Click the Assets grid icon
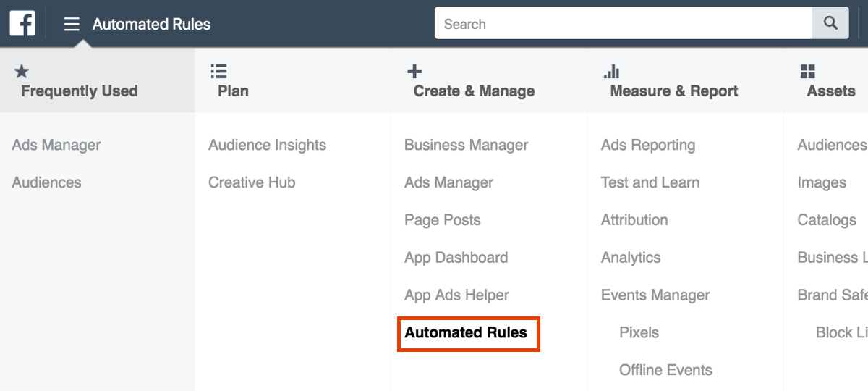The width and height of the screenshot is (868, 391). [x=808, y=71]
